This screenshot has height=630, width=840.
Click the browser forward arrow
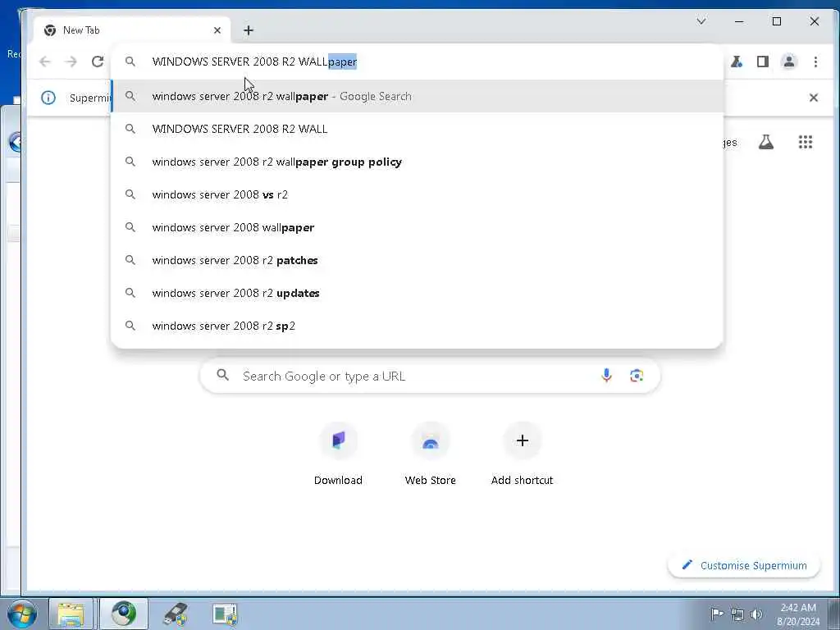coord(71,62)
